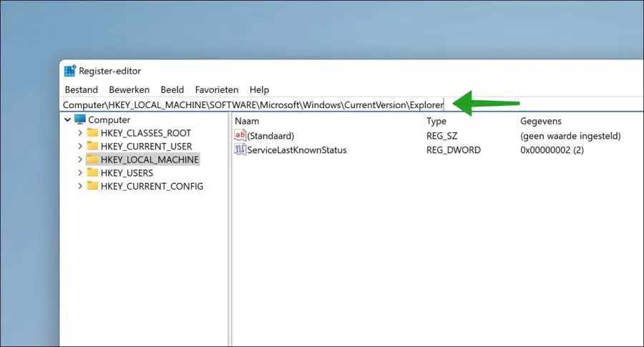The width and height of the screenshot is (644, 347).
Task: Sort by the Gegevens column header
Action: pos(541,121)
